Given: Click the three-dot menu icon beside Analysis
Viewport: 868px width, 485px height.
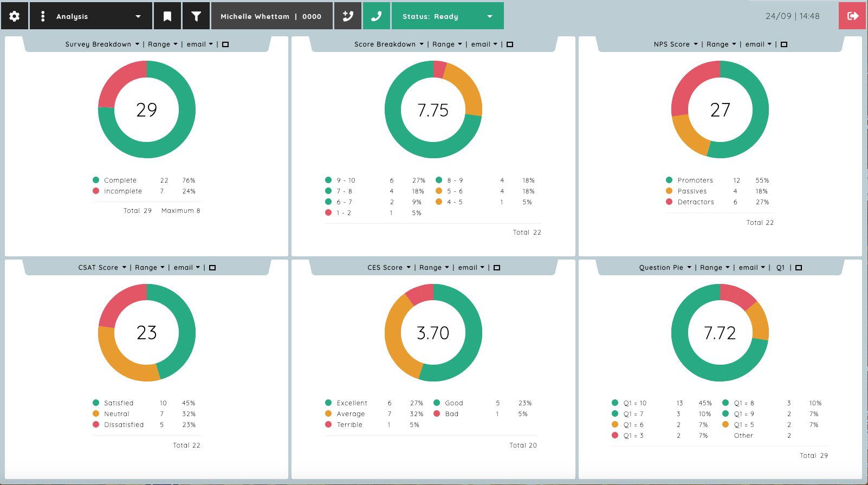Looking at the screenshot, I should [43, 16].
